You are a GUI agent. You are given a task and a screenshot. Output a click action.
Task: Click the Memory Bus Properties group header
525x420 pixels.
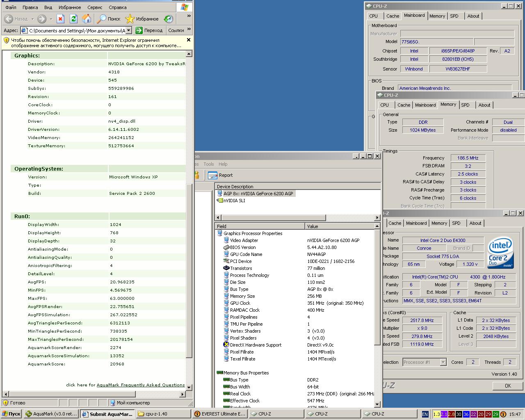tap(243, 373)
